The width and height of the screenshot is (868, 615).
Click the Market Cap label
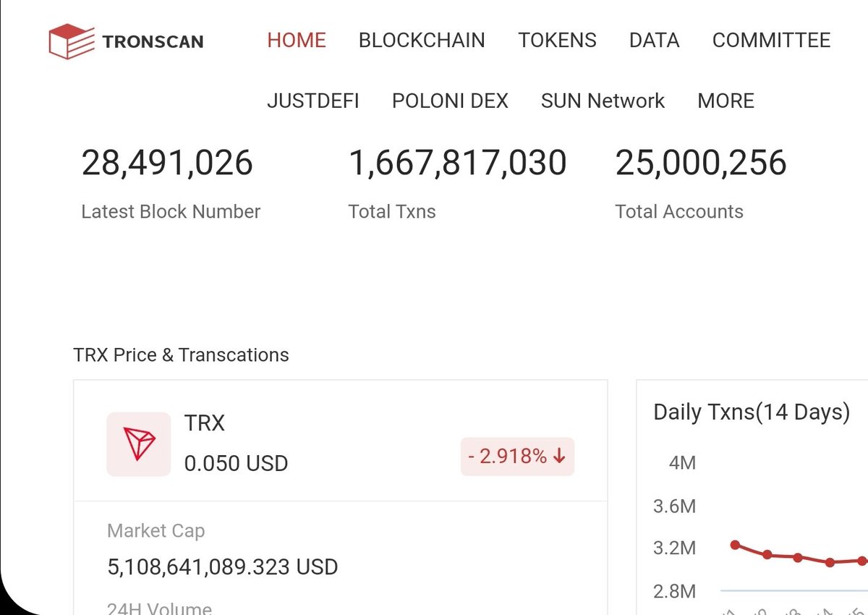156,531
